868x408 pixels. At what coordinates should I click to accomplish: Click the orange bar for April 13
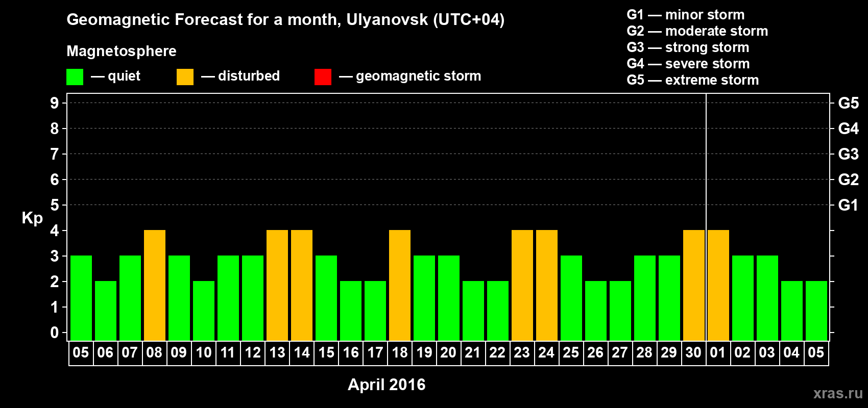(x=277, y=285)
